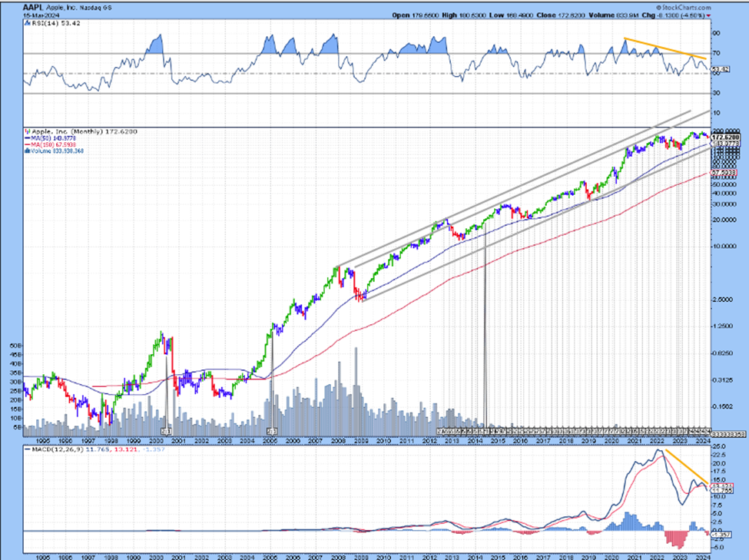Select the Nasdaq GS exchange label
The width and height of the screenshot is (749, 560).
97,7
